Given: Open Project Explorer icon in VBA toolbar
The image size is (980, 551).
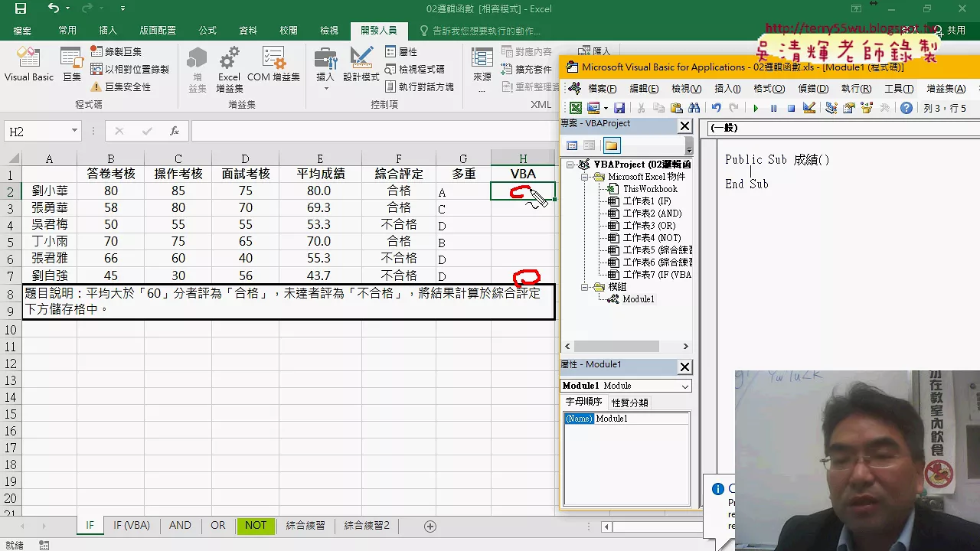Looking at the screenshot, I should (x=831, y=109).
